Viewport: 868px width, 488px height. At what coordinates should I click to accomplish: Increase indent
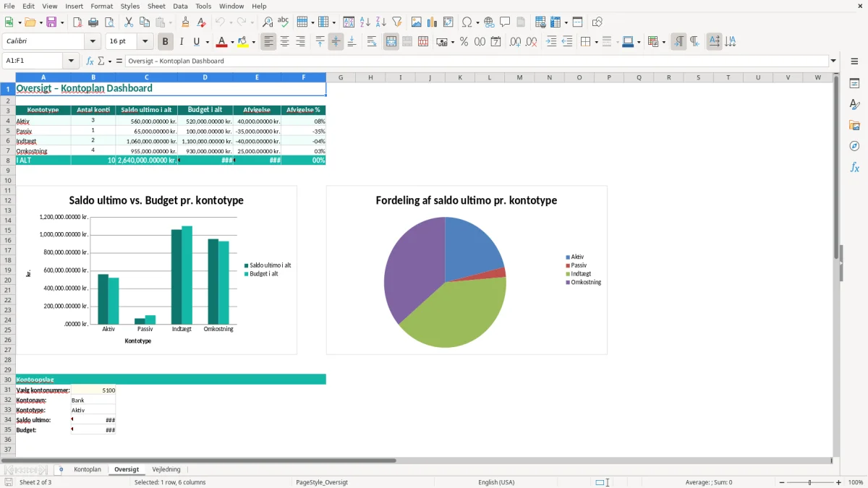551,42
